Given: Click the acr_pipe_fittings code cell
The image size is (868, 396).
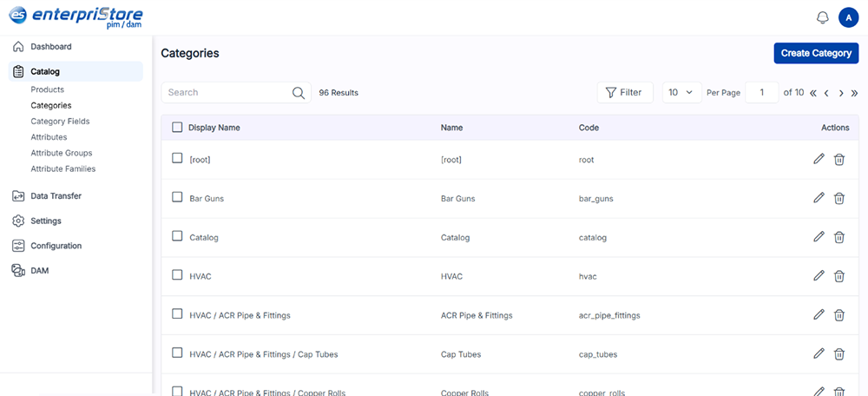Looking at the screenshot, I should tap(609, 315).
